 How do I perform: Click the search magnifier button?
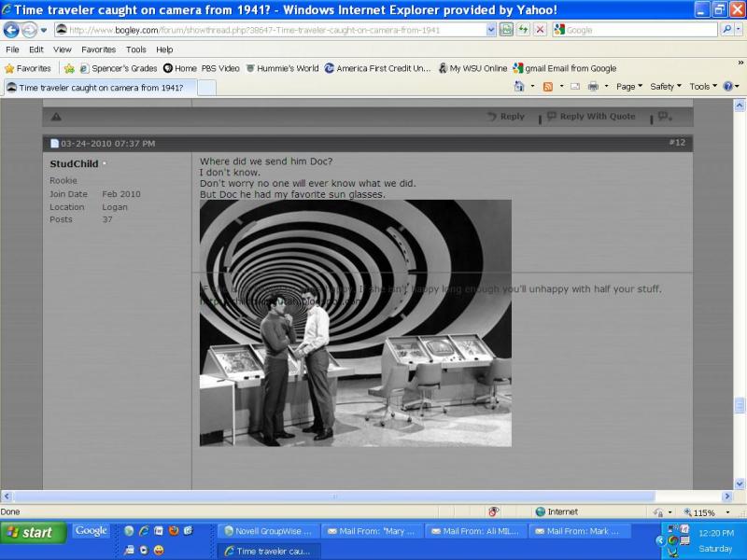click(726, 30)
